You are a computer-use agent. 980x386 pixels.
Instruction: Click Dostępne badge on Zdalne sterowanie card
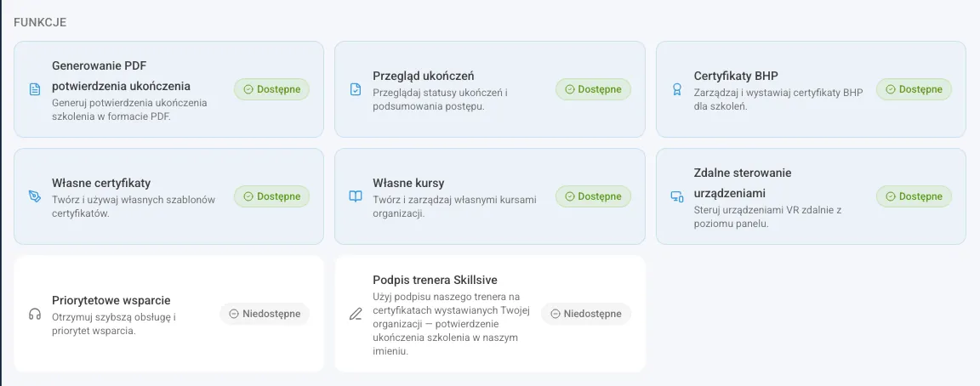tap(914, 196)
